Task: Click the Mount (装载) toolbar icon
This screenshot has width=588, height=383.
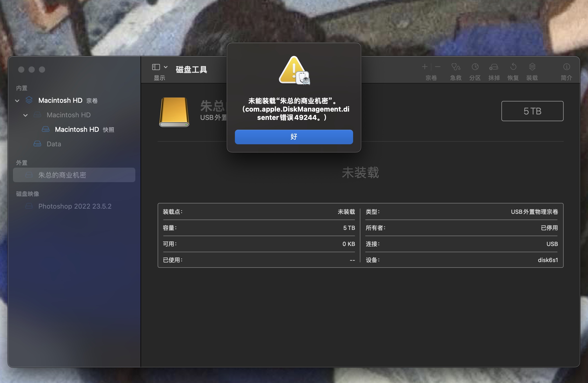Action: (x=532, y=67)
